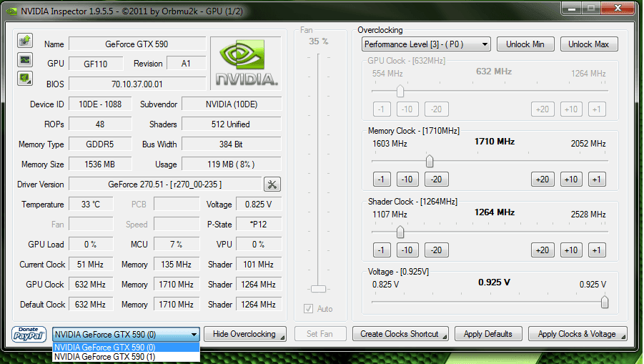Open driver profile settings wrench icon
This screenshot has width=644, height=364.
[272, 184]
